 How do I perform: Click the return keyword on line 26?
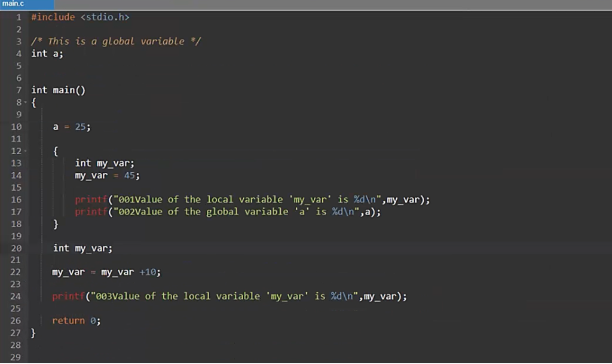click(x=68, y=320)
